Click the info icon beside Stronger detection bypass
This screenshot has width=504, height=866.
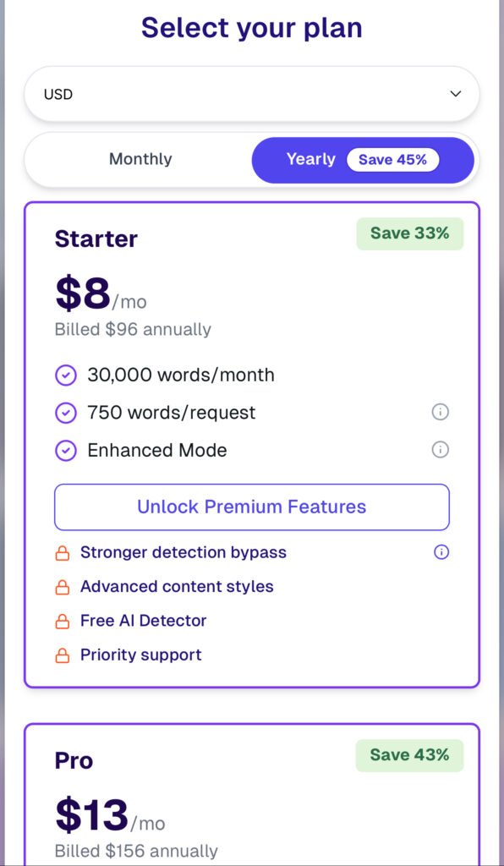440,552
